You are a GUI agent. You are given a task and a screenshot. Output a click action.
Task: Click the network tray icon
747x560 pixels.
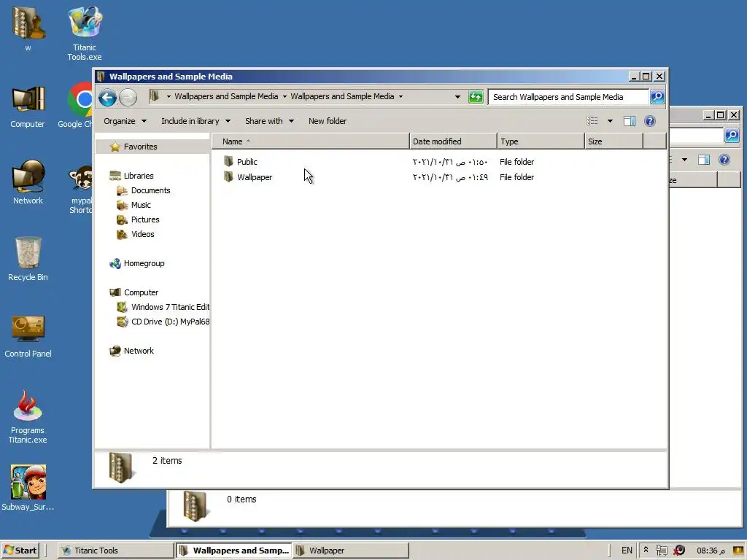661,551
